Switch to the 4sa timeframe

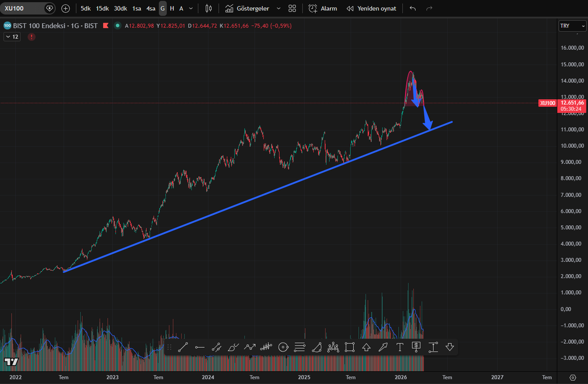(151, 8)
